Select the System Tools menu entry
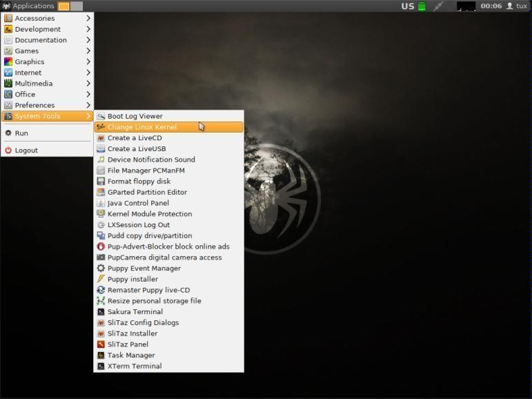Viewport: 532px width, 399px height. point(47,116)
